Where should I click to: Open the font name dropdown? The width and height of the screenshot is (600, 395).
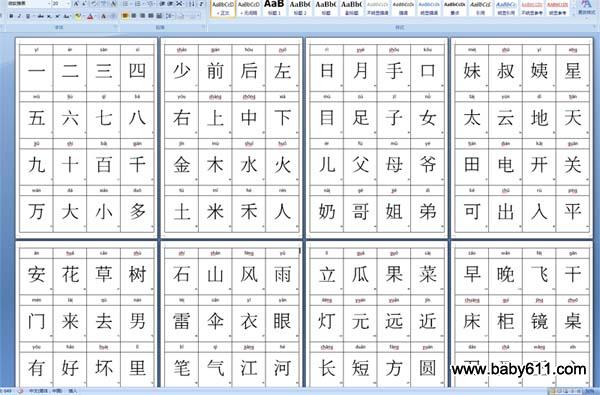pyautogui.click(x=48, y=4)
